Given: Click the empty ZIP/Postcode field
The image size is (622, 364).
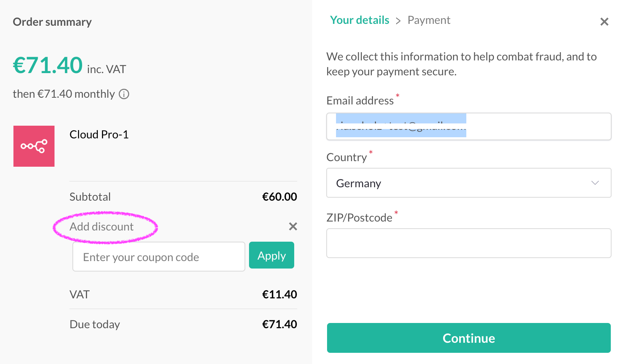Looking at the screenshot, I should (x=469, y=243).
